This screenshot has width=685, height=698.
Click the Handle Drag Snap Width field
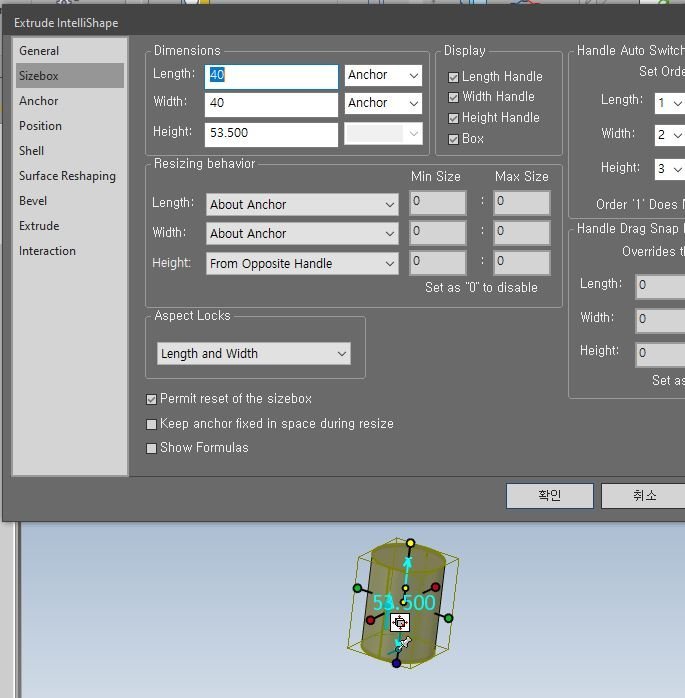click(x=660, y=321)
